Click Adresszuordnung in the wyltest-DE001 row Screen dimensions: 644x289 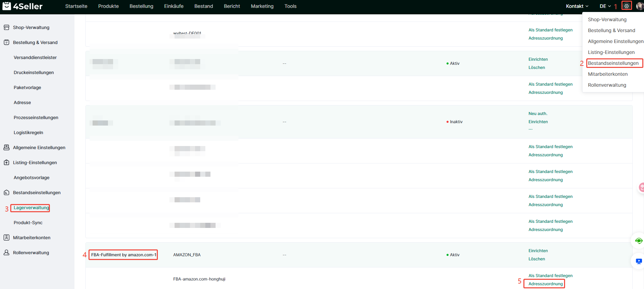tap(546, 38)
